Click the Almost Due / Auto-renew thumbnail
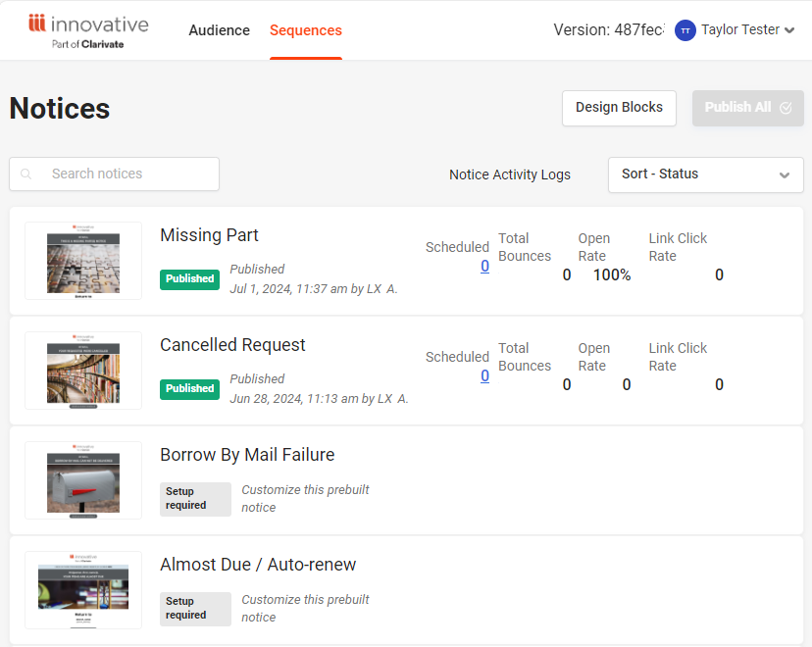This screenshot has height=647, width=812. pos(83,590)
